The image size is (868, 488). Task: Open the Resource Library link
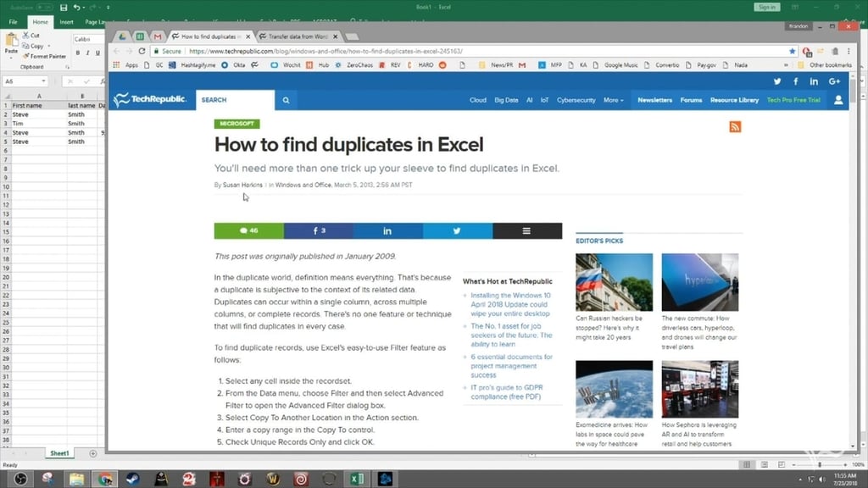click(x=735, y=100)
